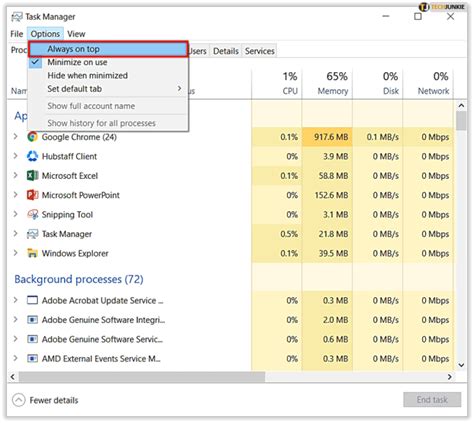Click the Task Manager title bar icon
The width and height of the screenshot is (474, 423).
click(x=17, y=17)
